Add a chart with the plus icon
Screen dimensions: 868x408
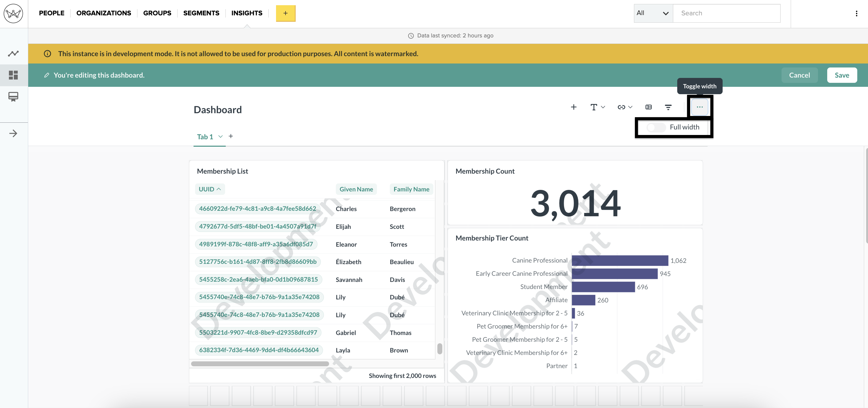click(x=574, y=107)
